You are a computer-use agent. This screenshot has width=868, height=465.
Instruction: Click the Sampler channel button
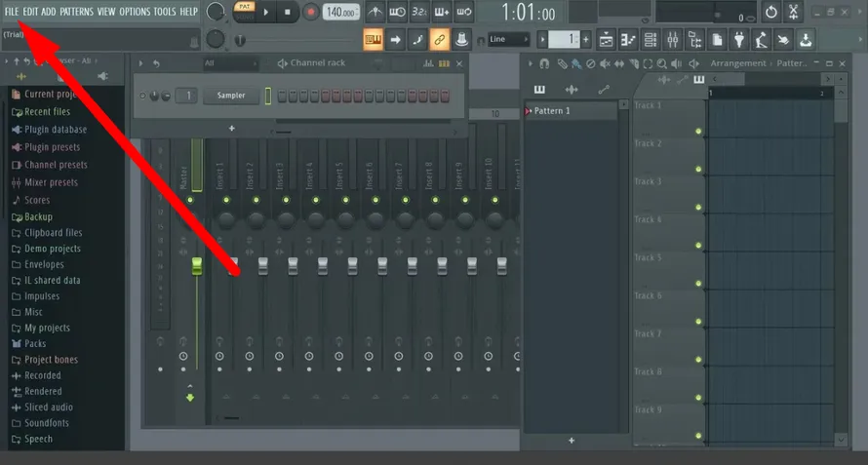(x=231, y=96)
